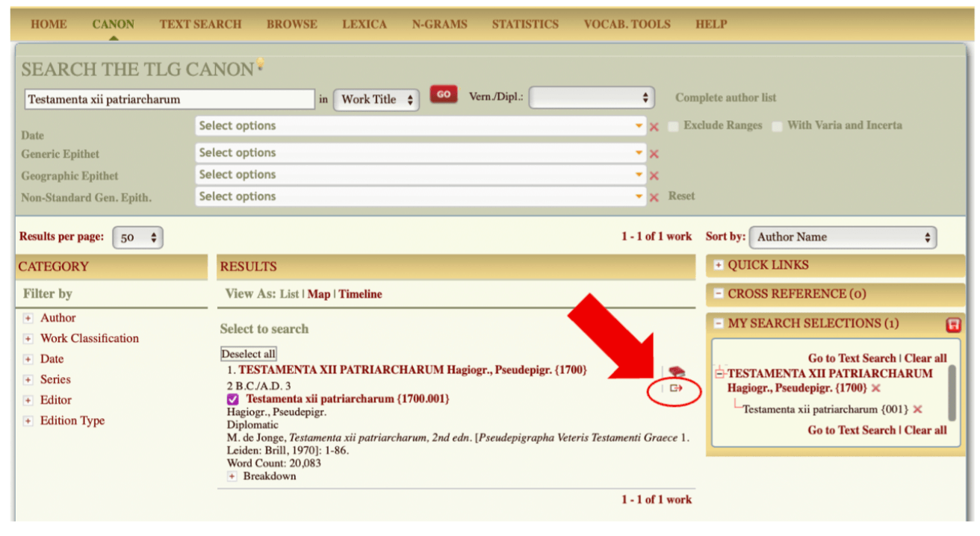Screen dimensions: 980x536
Task: Open the TEXT SEARCH menu tab
Action: click(200, 24)
